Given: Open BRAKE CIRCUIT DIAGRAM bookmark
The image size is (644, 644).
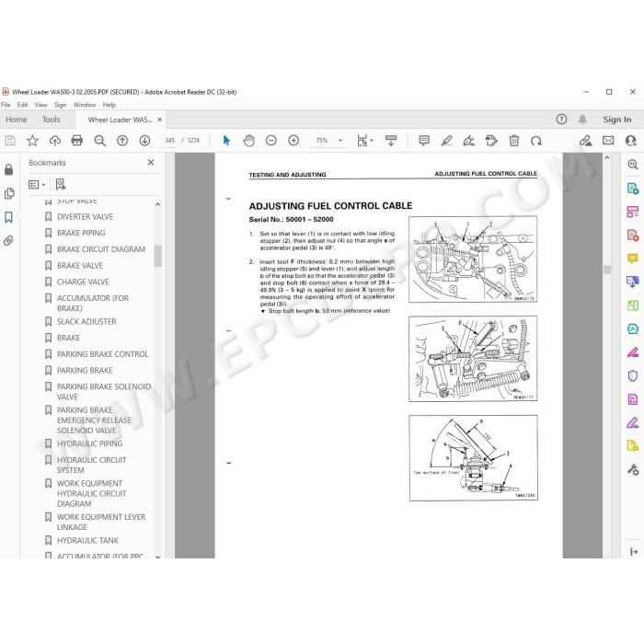Looking at the screenshot, I should click(101, 249).
